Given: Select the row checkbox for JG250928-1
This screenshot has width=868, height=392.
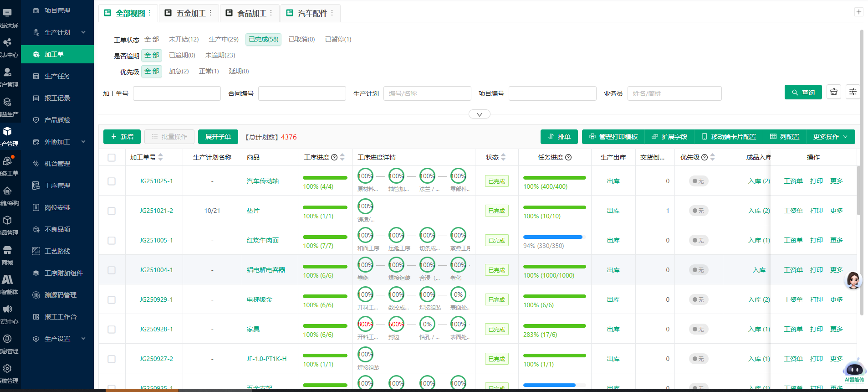Looking at the screenshot, I should (x=112, y=330).
